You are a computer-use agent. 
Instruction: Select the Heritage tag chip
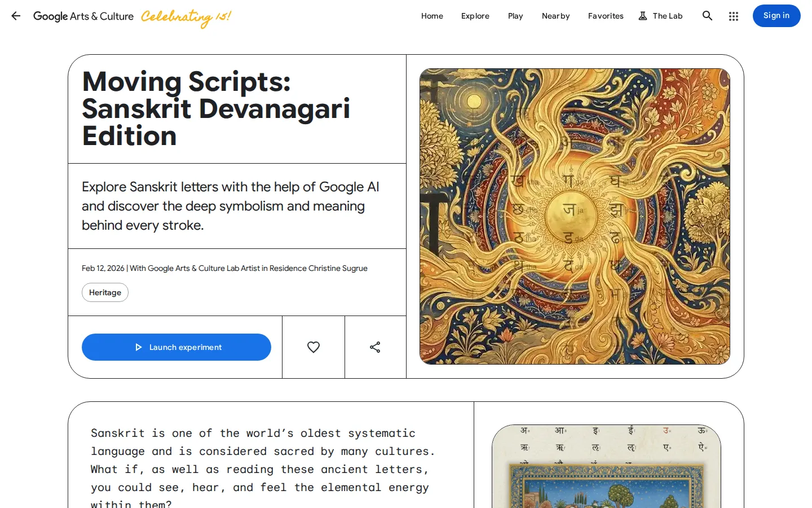coord(105,292)
